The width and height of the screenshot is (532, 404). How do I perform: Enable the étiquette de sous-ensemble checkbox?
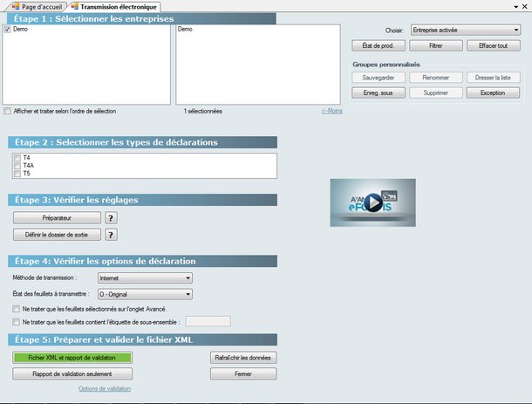click(16, 322)
